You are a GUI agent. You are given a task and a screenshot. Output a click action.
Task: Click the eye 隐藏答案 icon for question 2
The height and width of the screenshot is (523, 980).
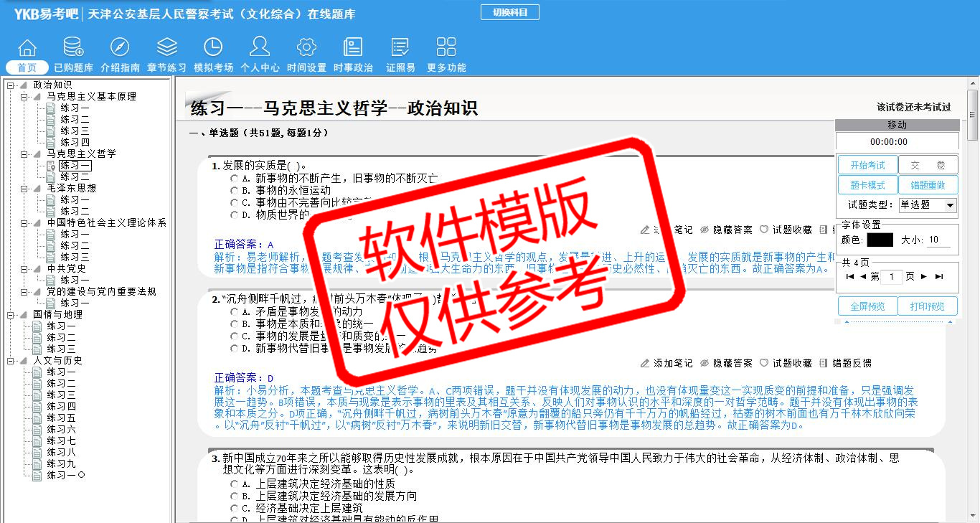pyautogui.click(x=705, y=363)
